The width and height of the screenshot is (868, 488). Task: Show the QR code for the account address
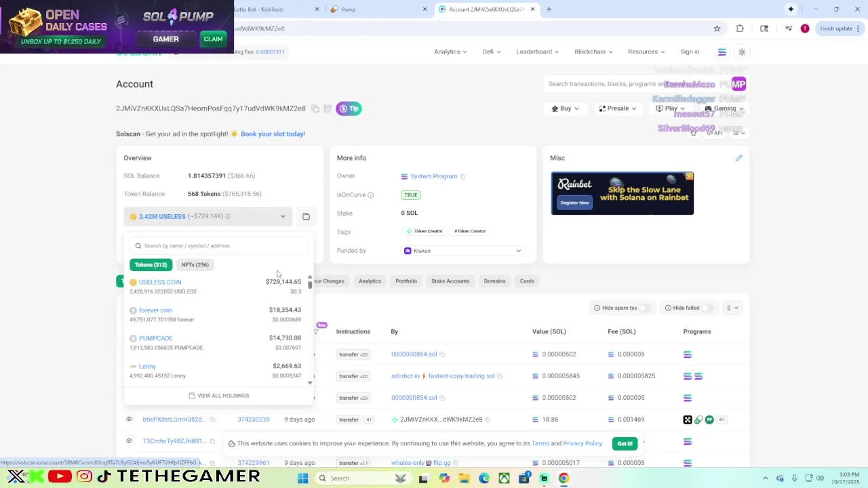click(328, 108)
